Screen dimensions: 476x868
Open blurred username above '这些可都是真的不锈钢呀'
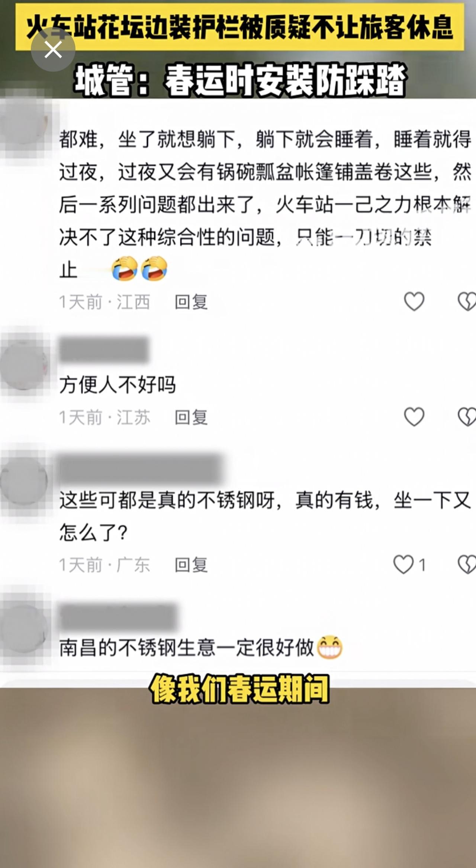tap(141, 468)
